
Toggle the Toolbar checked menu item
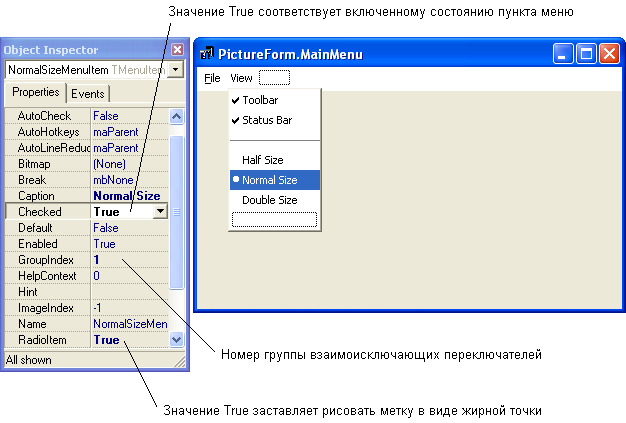point(260,100)
